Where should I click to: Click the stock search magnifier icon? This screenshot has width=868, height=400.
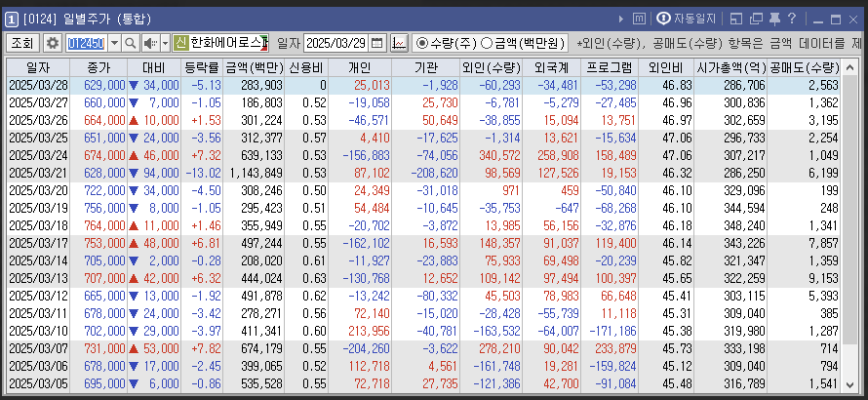pos(130,43)
